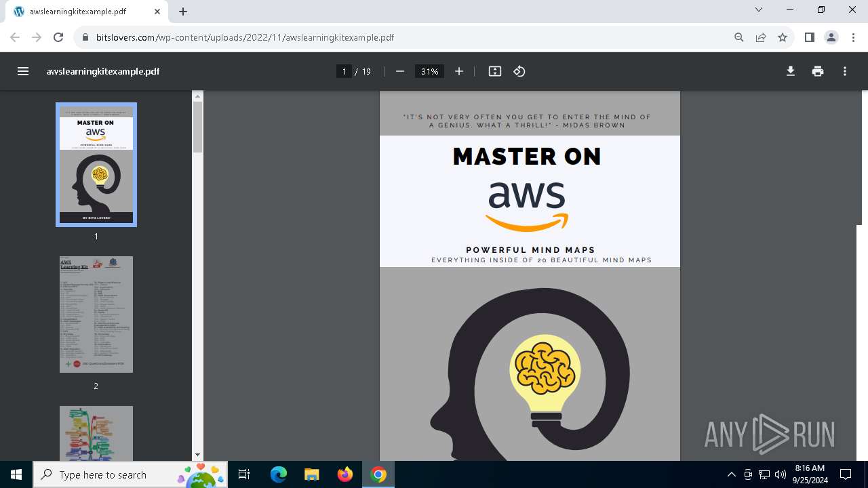Image resolution: width=868 pixels, height=488 pixels.
Task: Share this page icon
Action: pyautogui.click(x=761, y=37)
